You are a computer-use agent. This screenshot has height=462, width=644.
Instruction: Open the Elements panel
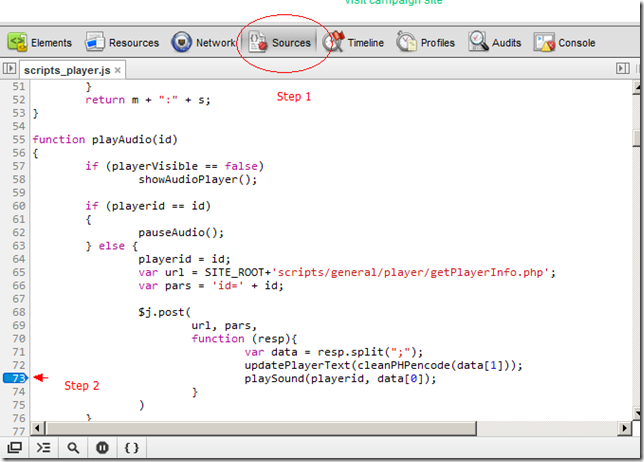(39, 42)
